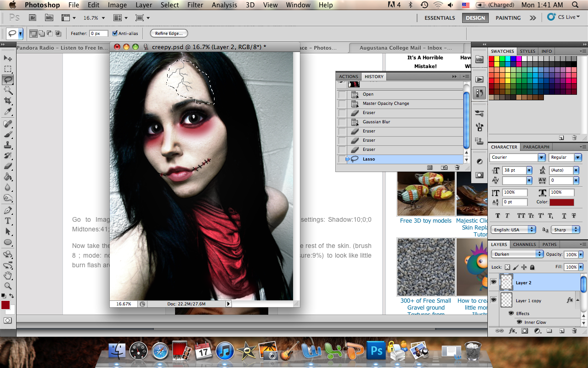Open the 38 pt font size dropdown
The image size is (588, 368).
pyautogui.click(x=529, y=170)
